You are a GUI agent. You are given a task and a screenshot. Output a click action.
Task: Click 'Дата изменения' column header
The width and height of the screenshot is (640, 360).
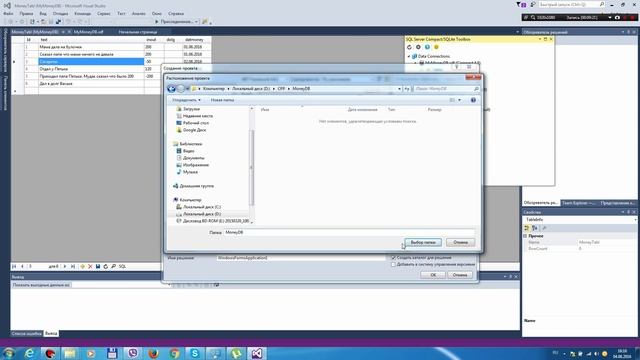[362, 110]
